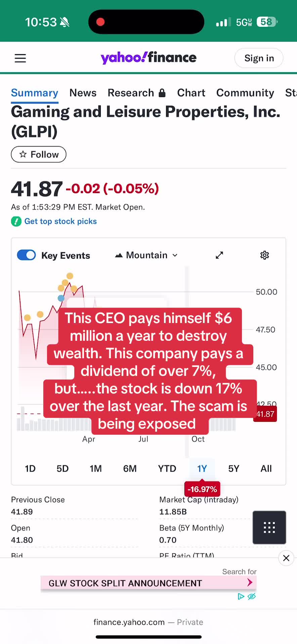Toggle the Key Events switch

click(27, 255)
